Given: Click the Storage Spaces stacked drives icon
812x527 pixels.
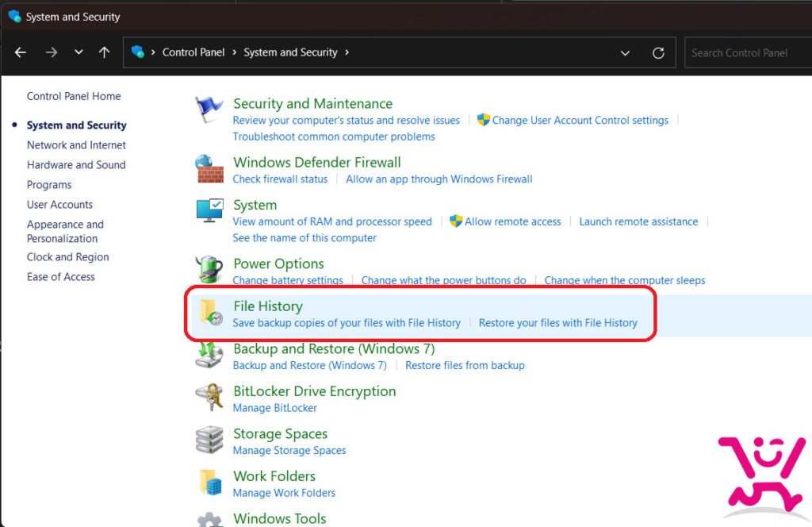Looking at the screenshot, I should click(209, 440).
